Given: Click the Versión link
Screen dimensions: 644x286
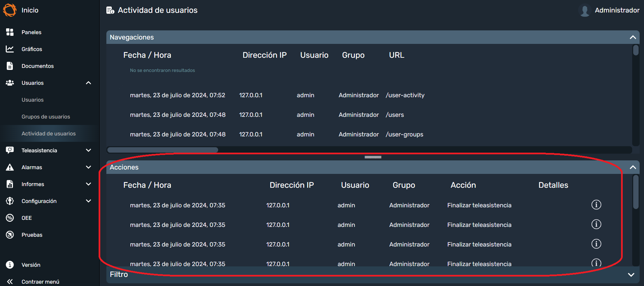Looking at the screenshot, I should coord(31,265).
